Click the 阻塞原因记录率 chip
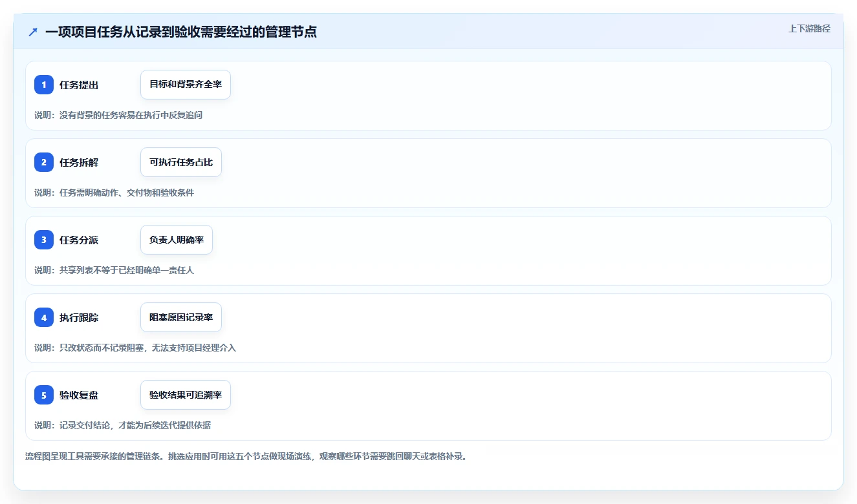Viewport: 857px width, 504px height. tap(181, 317)
